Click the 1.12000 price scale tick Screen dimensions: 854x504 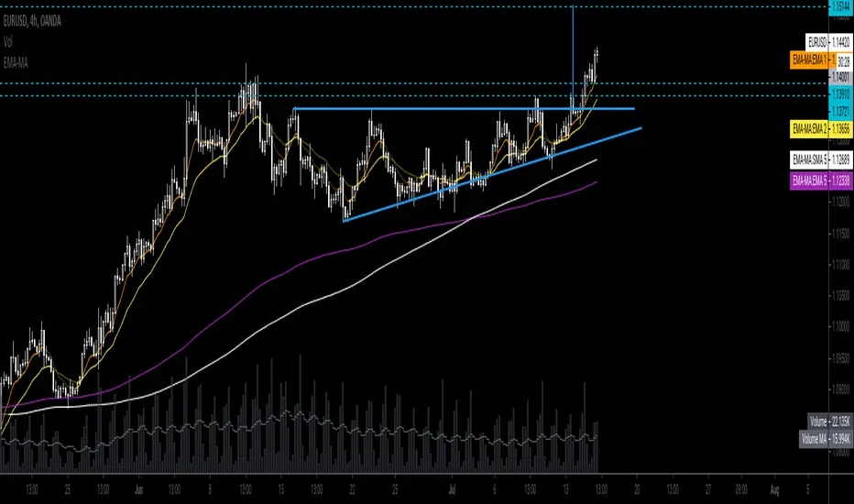click(x=840, y=203)
